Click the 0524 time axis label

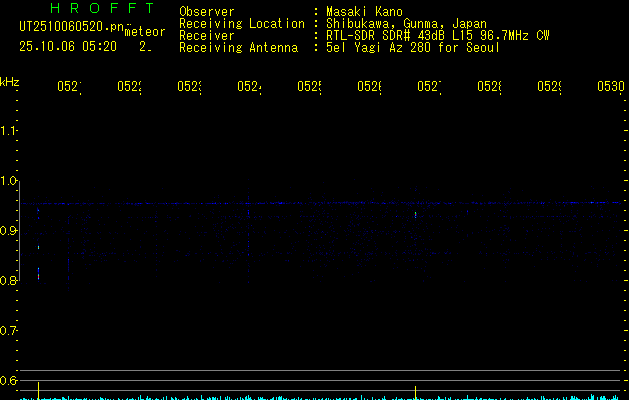point(249,86)
